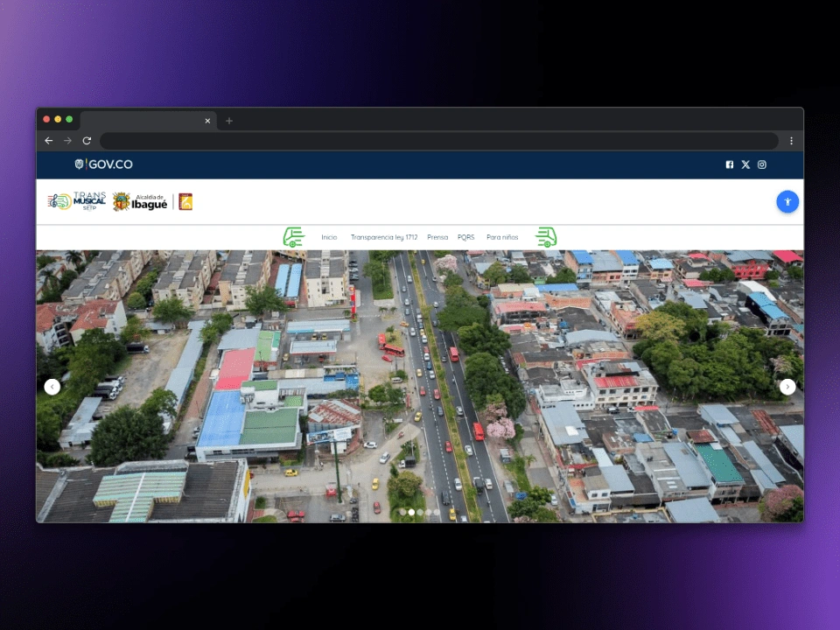The width and height of the screenshot is (840, 630).
Task: Click the Trans Musical SETP logo
Action: point(77,201)
